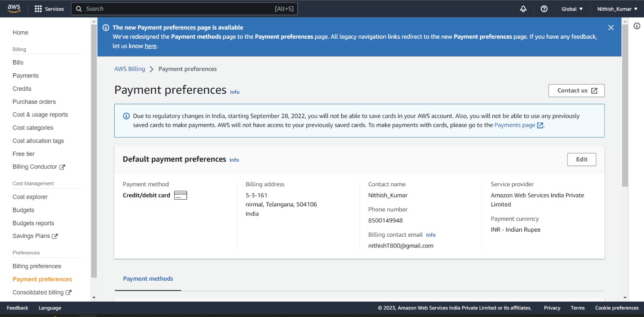
Task: Open the help question-mark icon
Action: (544, 8)
